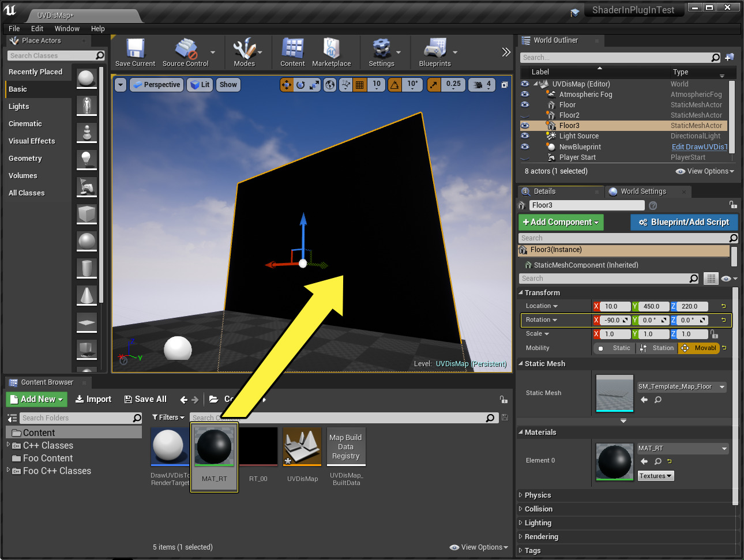744x560 pixels.
Task: Click the Edit DrawUVDisT blueprint link
Action: point(699,147)
